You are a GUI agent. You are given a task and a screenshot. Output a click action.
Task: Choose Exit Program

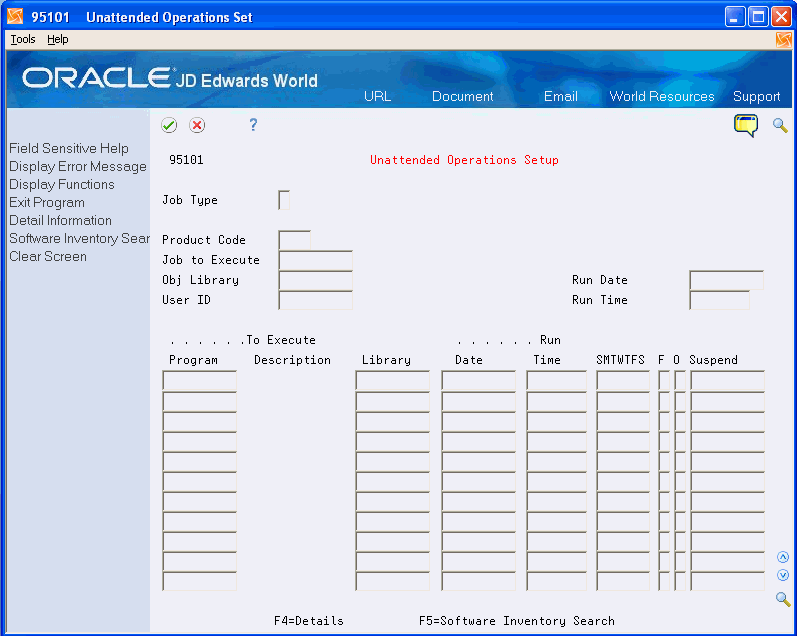tap(47, 202)
